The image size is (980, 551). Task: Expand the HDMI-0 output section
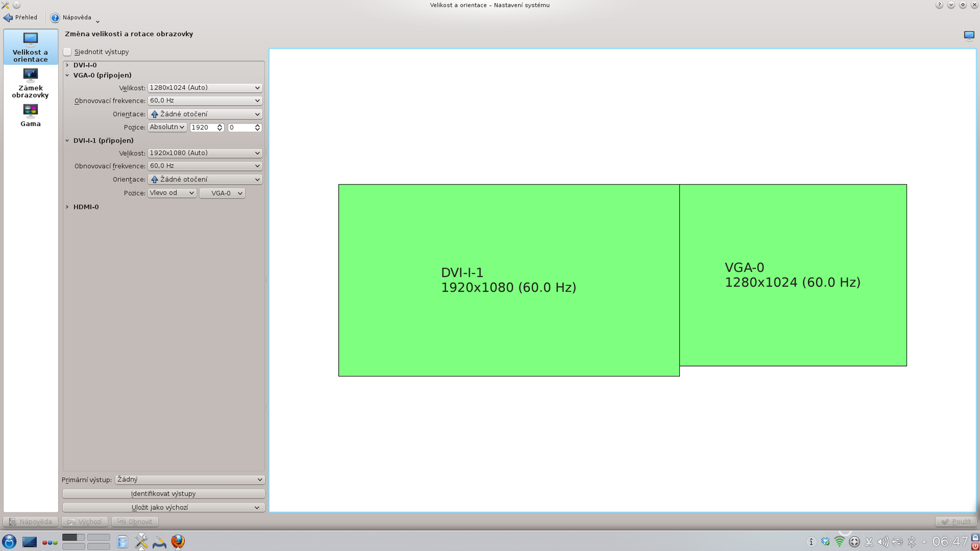(x=67, y=207)
